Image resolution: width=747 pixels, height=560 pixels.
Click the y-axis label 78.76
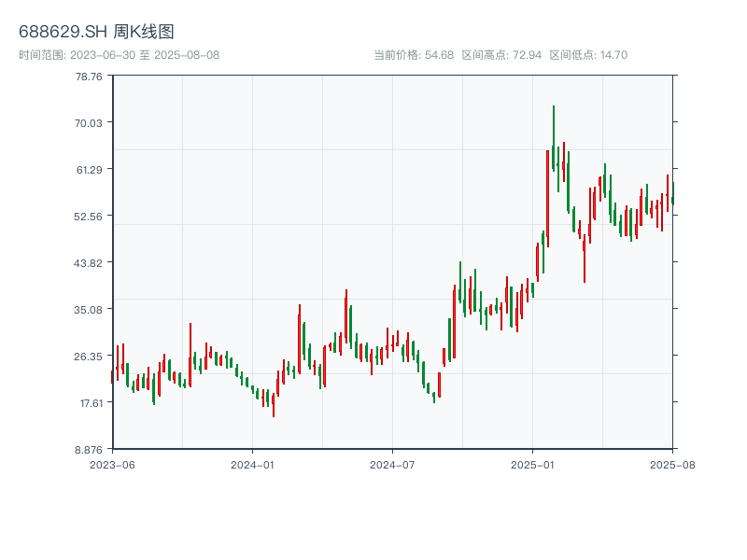click(89, 77)
